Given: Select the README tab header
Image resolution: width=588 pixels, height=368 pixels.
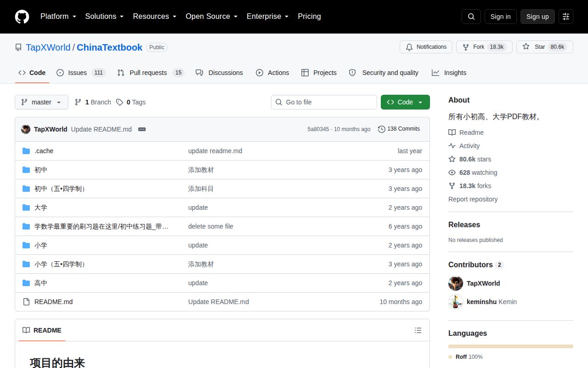Looking at the screenshot, I should (x=42, y=330).
